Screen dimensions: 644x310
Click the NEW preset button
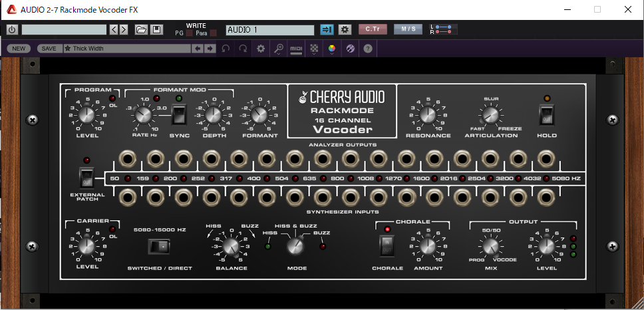pyautogui.click(x=19, y=49)
